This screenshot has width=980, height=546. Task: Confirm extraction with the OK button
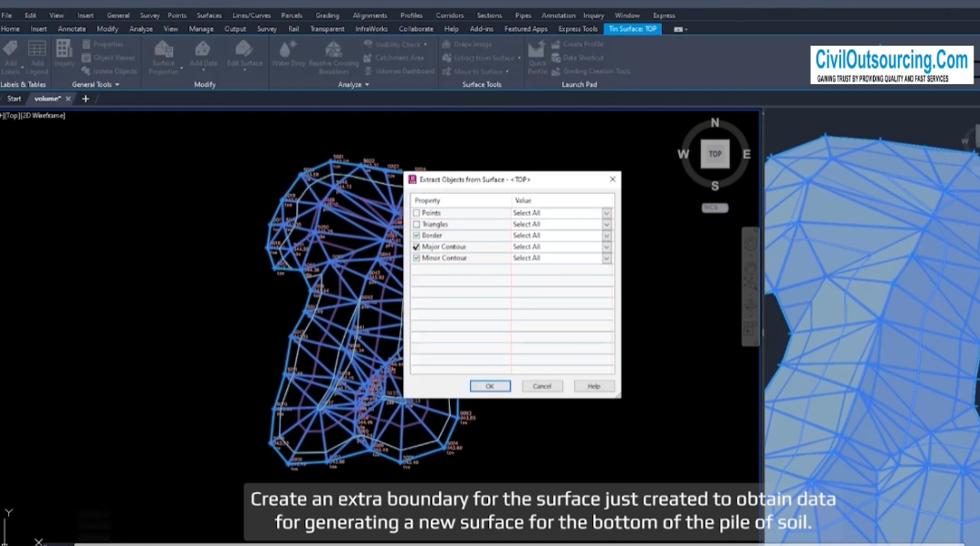tap(490, 386)
